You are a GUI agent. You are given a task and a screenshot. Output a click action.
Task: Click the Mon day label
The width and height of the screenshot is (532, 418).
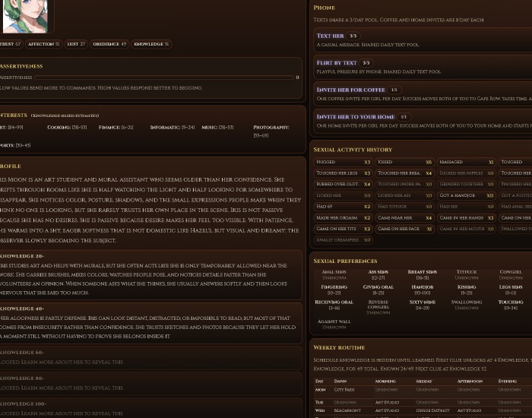pyautogui.click(x=320, y=389)
